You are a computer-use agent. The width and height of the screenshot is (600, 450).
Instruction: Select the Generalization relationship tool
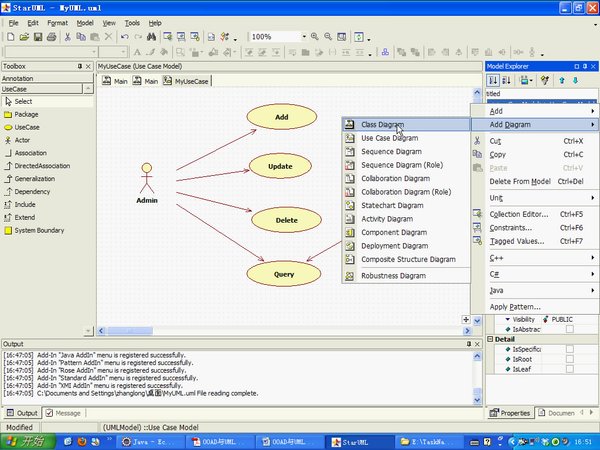coord(34,179)
